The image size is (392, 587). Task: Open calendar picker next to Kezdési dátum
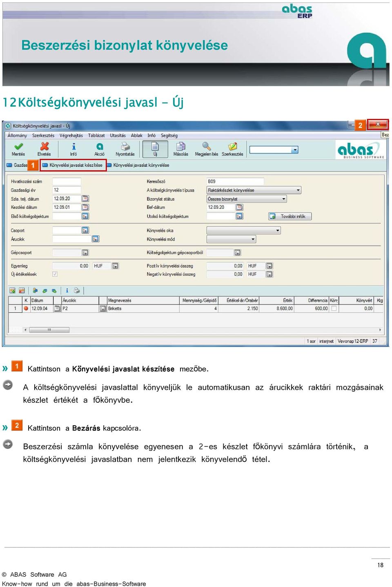pos(85,207)
